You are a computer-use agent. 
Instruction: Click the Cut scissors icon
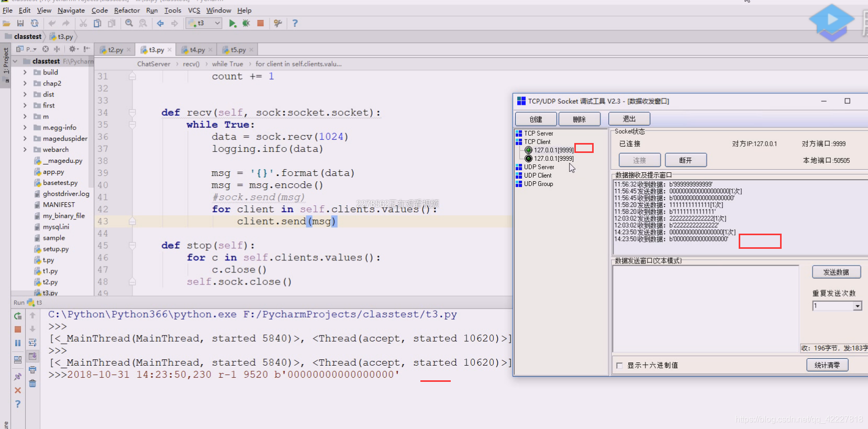[x=83, y=23]
